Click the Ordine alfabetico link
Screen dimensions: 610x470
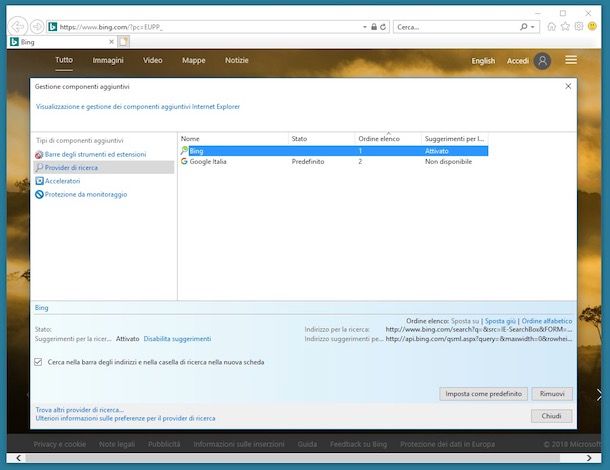click(x=547, y=321)
